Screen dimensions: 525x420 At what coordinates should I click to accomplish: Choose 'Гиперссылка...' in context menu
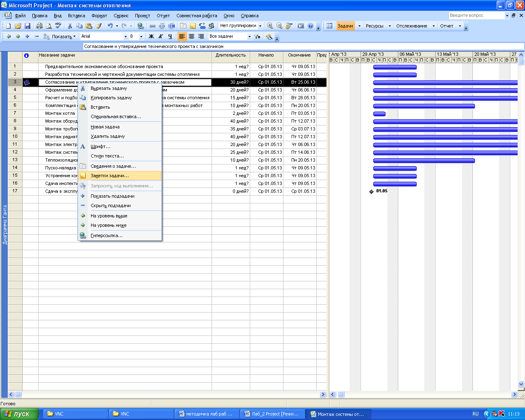[x=120, y=235]
